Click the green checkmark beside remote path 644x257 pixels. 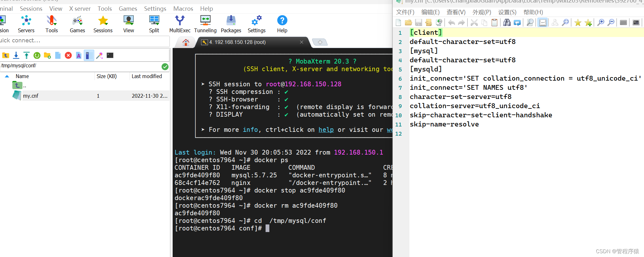[x=165, y=66]
